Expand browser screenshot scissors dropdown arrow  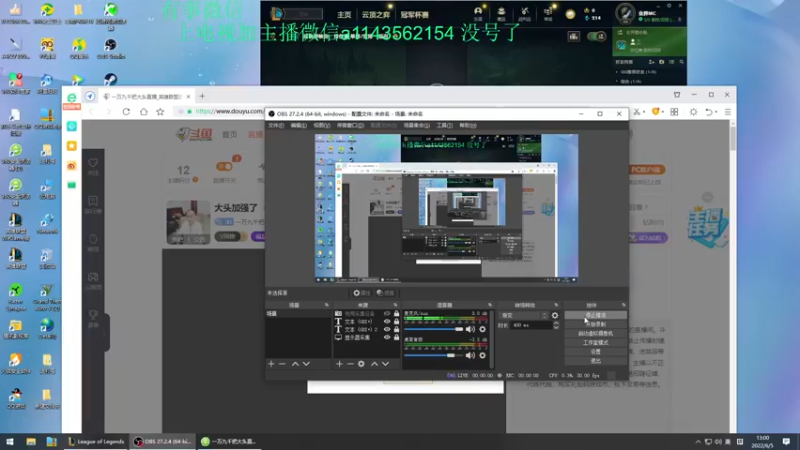(644, 112)
